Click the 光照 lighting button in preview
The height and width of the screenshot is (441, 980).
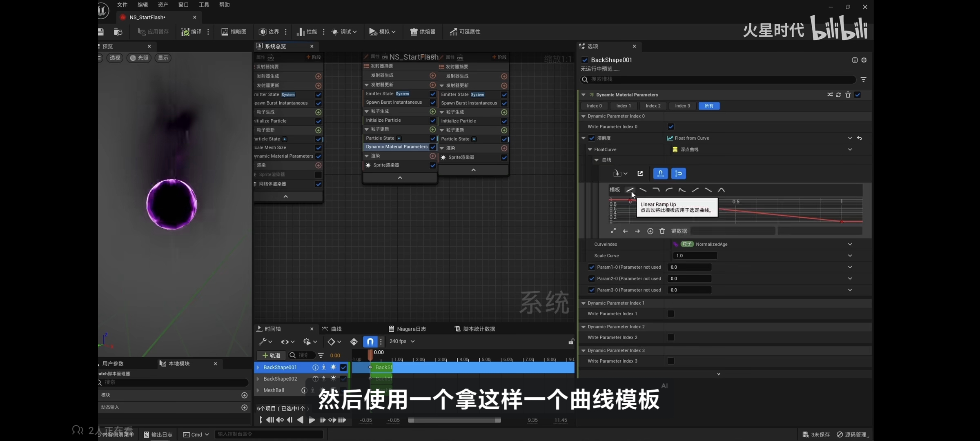pos(139,58)
